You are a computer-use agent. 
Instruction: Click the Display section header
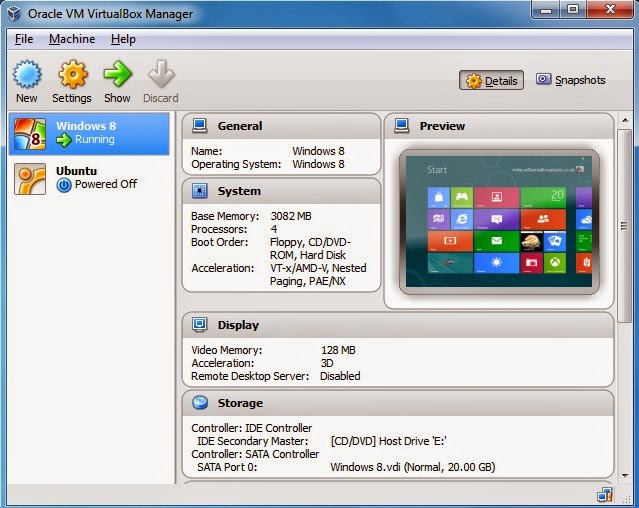398,325
